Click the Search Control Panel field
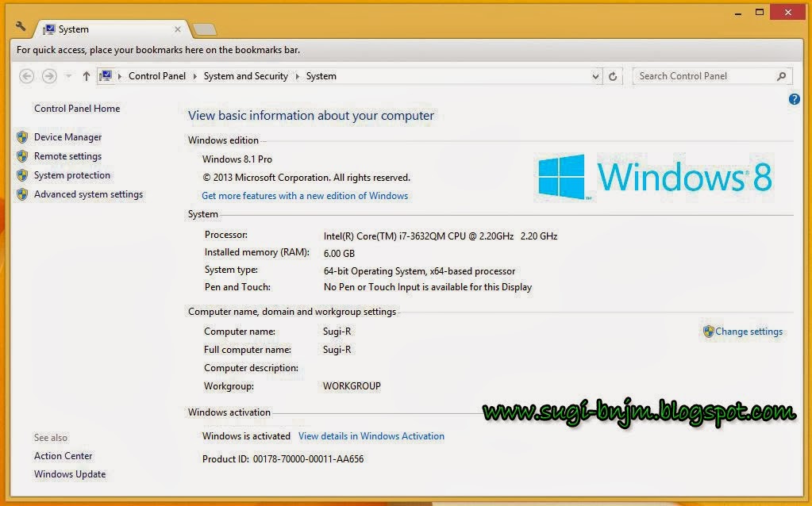Viewport: 812px width, 506px height. tap(712, 76)
